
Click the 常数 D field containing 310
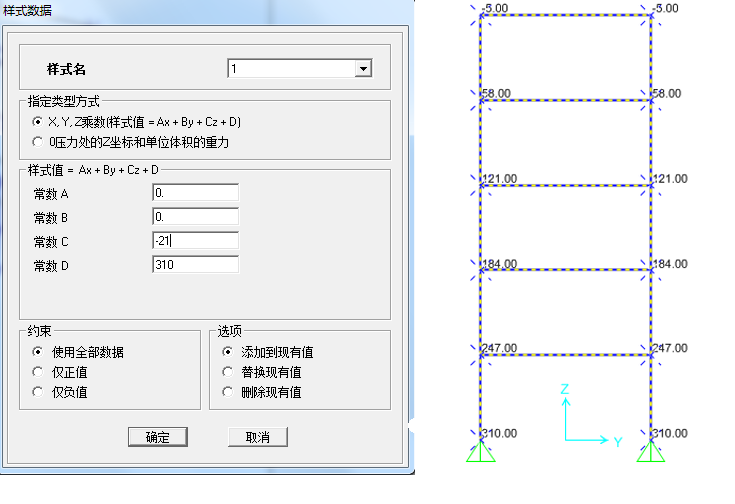[195, 265]
